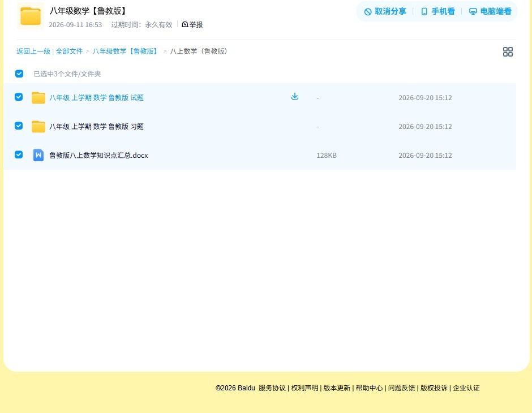Report this share via 举报

click(x=192, y=24)
